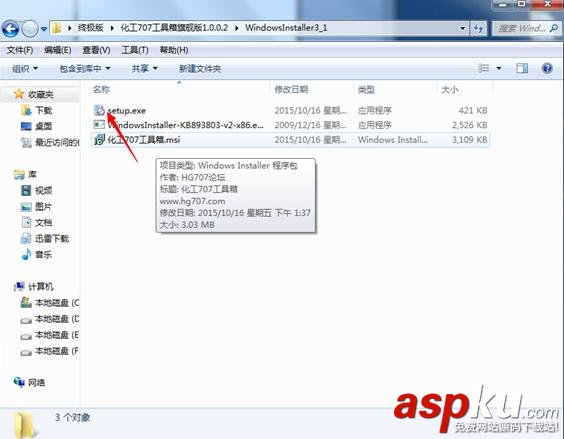Click the 3,109 KB size cell
Screen dimensions: 564x439
click(x=469, y=140)
